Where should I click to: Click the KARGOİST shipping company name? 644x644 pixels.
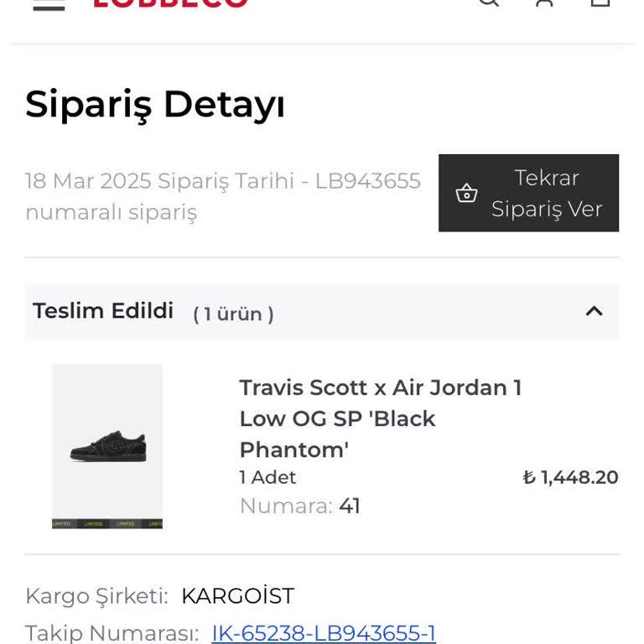237,596
